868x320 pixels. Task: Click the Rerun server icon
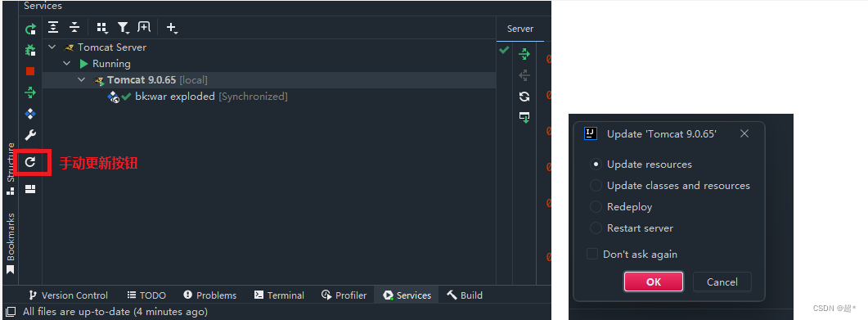(30, 29)
